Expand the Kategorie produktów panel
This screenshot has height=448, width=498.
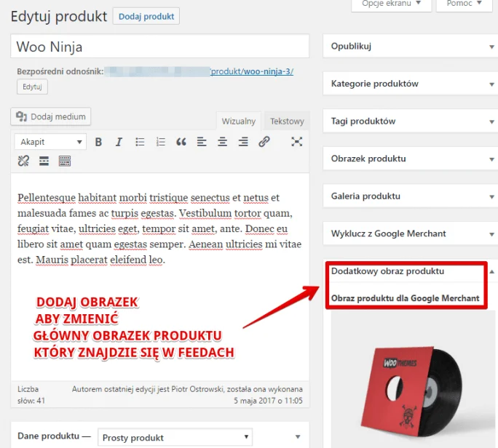coord(491,84)
